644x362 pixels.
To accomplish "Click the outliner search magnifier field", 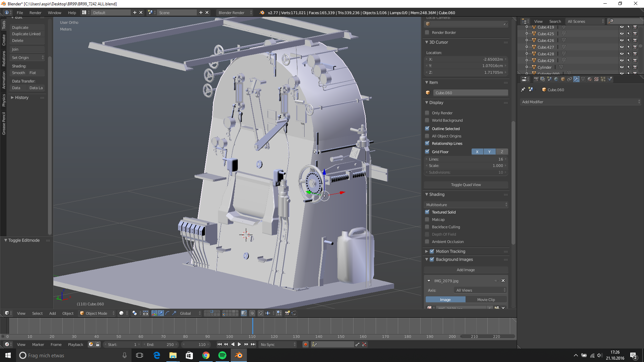I will click(x=625, y=21).
